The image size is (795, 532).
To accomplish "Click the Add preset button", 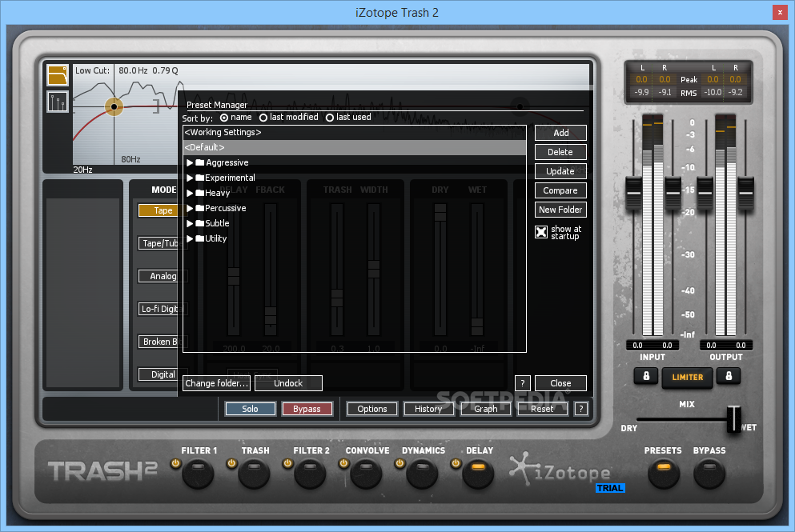I will (560, 133).
